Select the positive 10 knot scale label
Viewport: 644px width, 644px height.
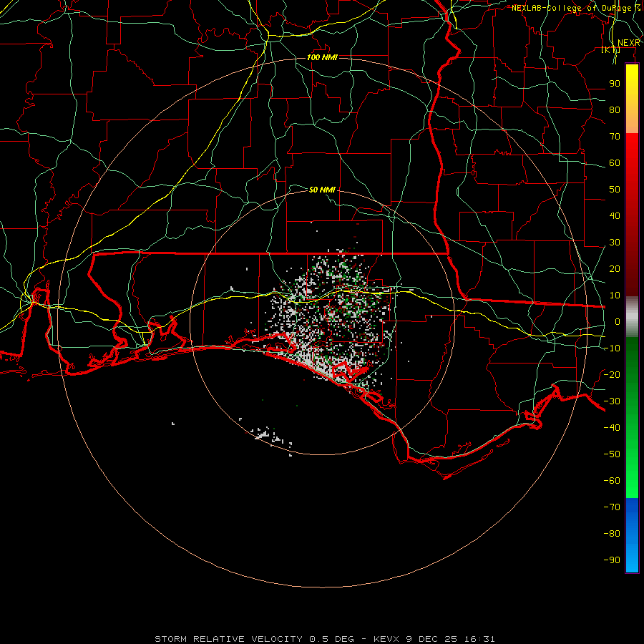[x=615, y=296]
